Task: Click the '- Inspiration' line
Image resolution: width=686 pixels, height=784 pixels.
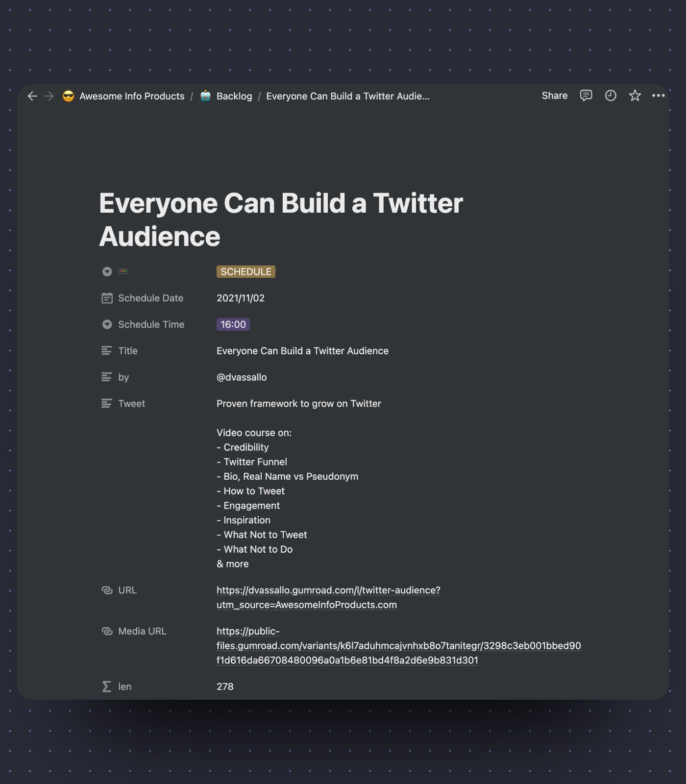Action: coord(244,520)
